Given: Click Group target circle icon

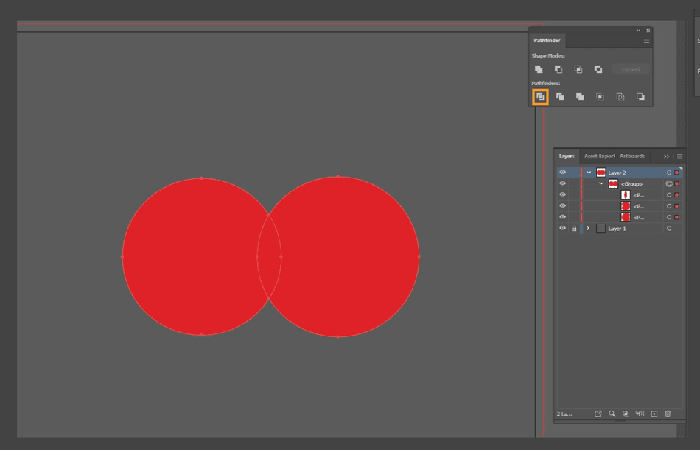Looking at the screenshot, I should coord(669,183).
